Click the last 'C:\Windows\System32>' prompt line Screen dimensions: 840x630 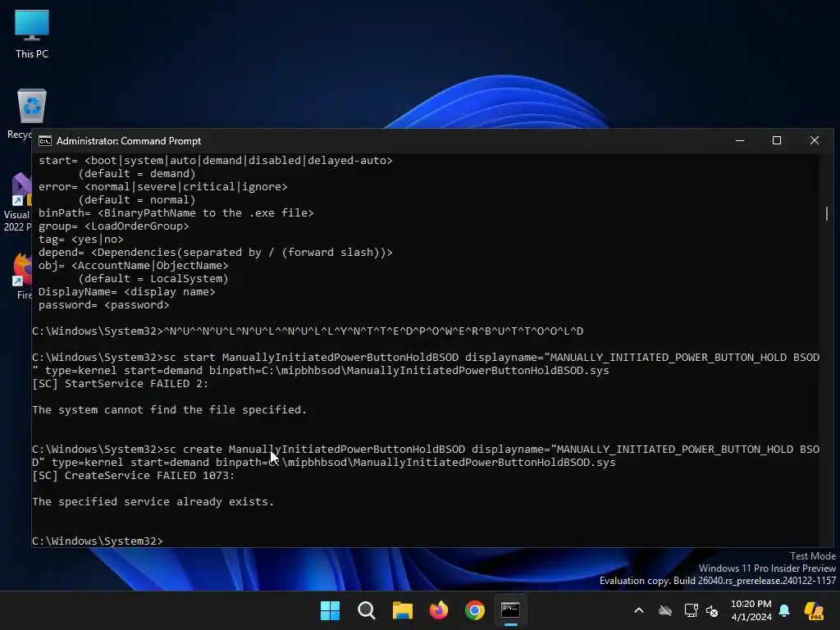98,541
